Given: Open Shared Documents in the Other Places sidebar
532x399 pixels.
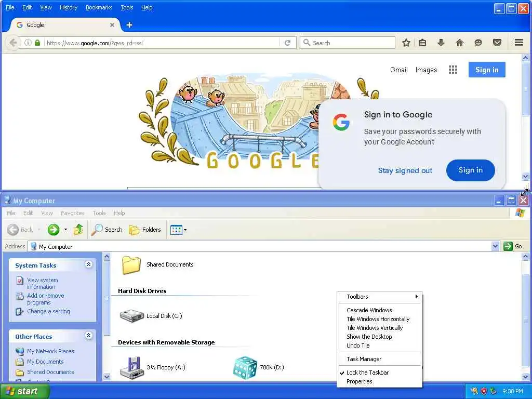Looking at the screenshot, I should coord(50,372).
